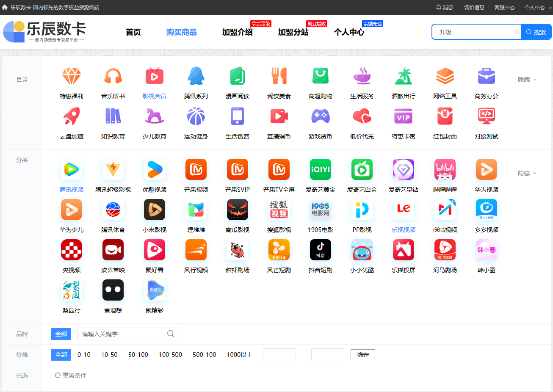Collapse the 目录 section with 隐藏
The width and height of the screenshot is (553, 392).
tap(527, 80)
